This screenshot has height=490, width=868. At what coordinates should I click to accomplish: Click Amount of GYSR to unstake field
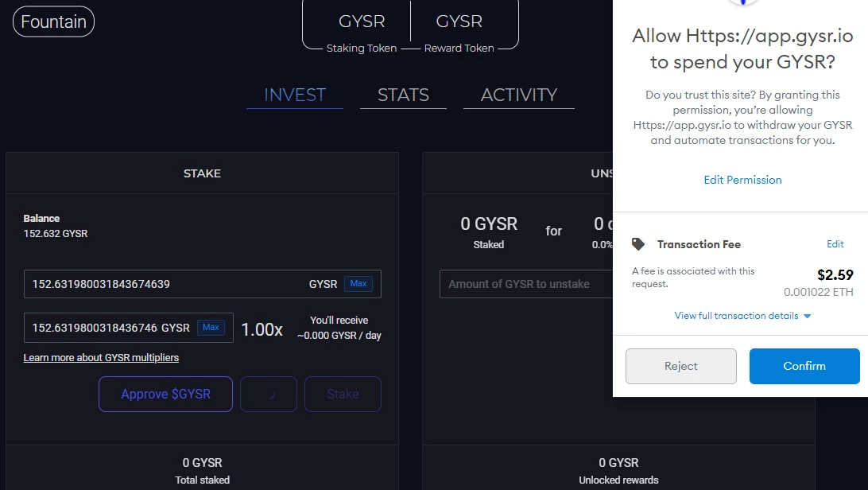pos(526,284)
